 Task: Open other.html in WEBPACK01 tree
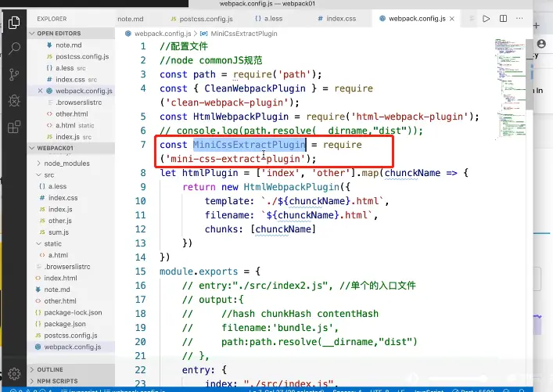click(60, 301)
